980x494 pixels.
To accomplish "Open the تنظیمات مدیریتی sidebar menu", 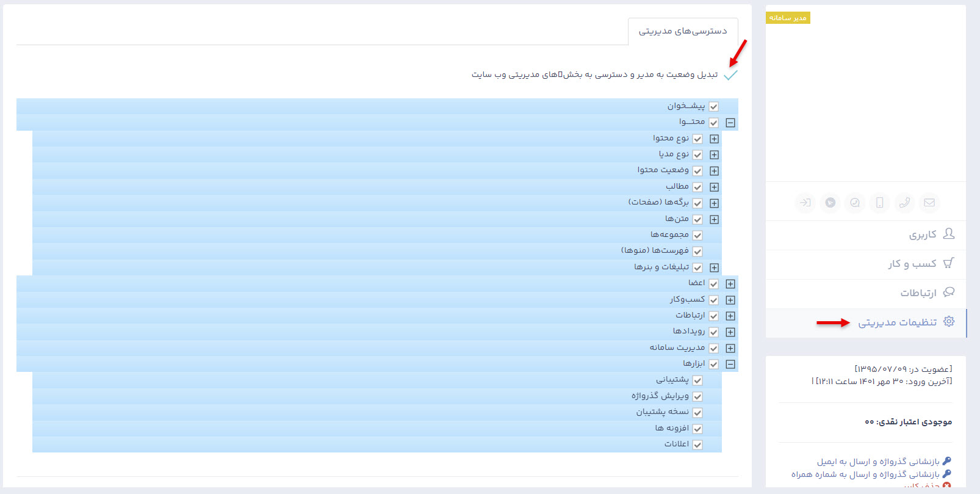I will pyautogui.click(x=866, y=322).
